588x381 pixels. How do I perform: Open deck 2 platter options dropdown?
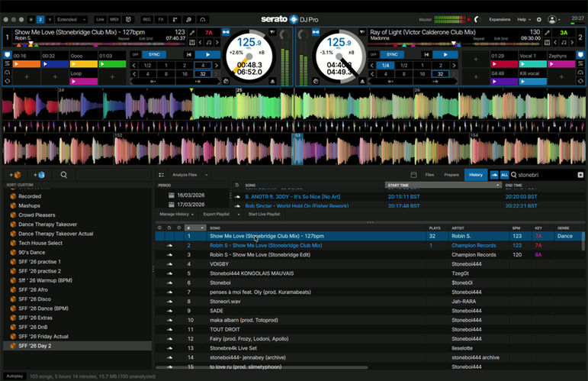[361, 33]
